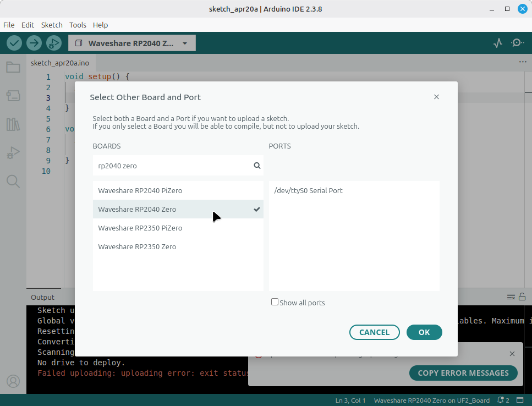Select Waveshare RP2040 PiZero board
532x406 pixels.
(178, 190)
